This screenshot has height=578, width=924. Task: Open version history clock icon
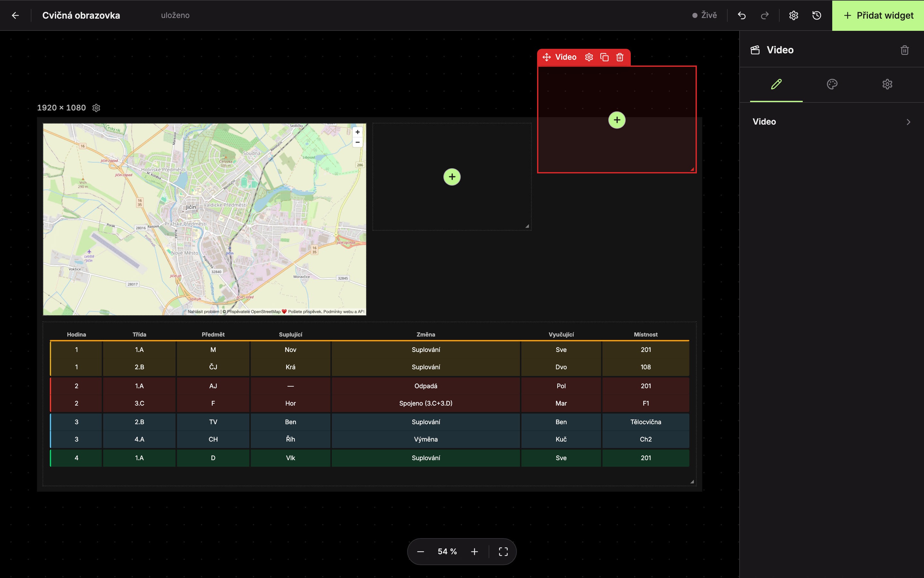817,15
